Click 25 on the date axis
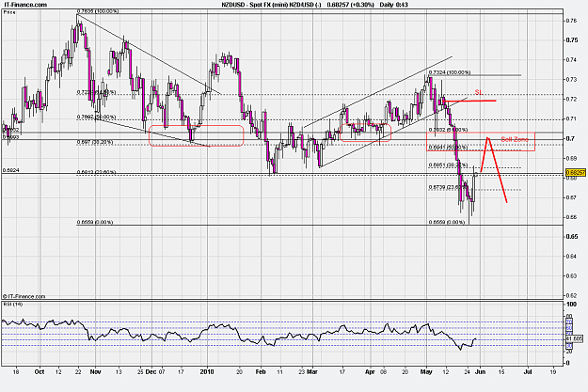Viewport: 588px width, 392px height. [140, 371]
